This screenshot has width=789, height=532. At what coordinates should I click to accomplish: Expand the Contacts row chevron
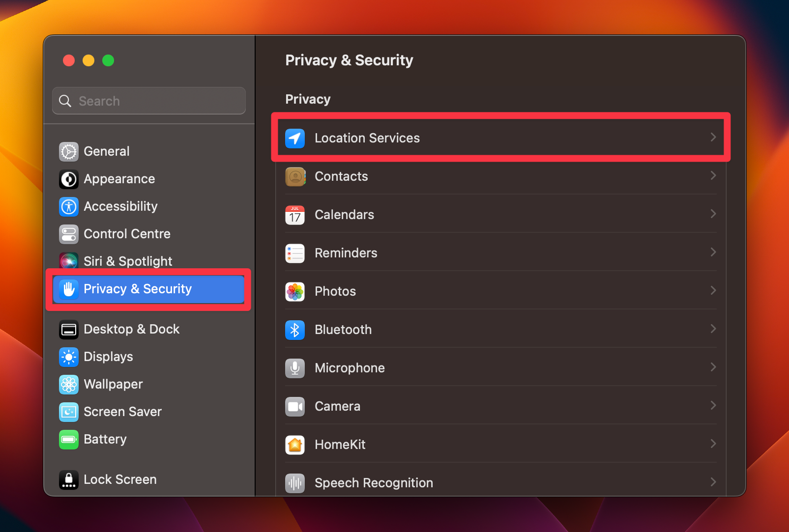coord(713,175)
